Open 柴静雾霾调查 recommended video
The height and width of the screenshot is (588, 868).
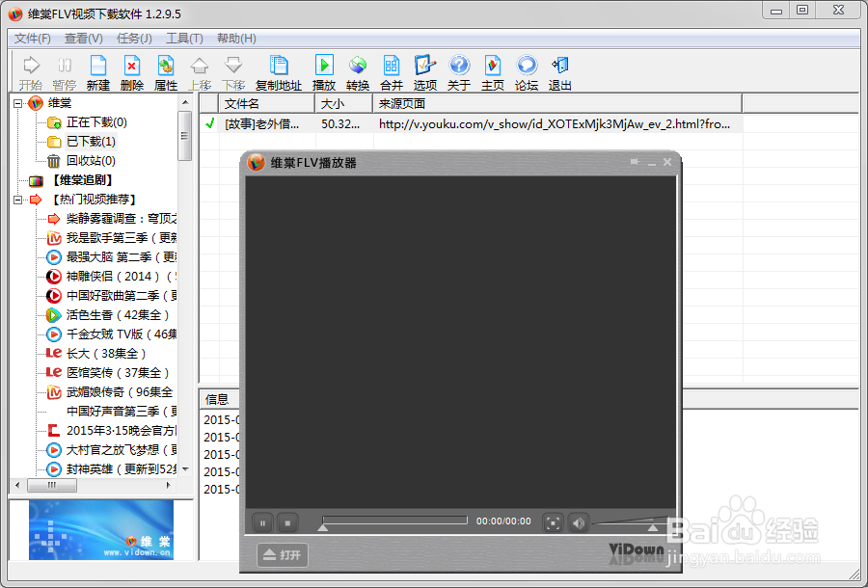pos(112,219)
